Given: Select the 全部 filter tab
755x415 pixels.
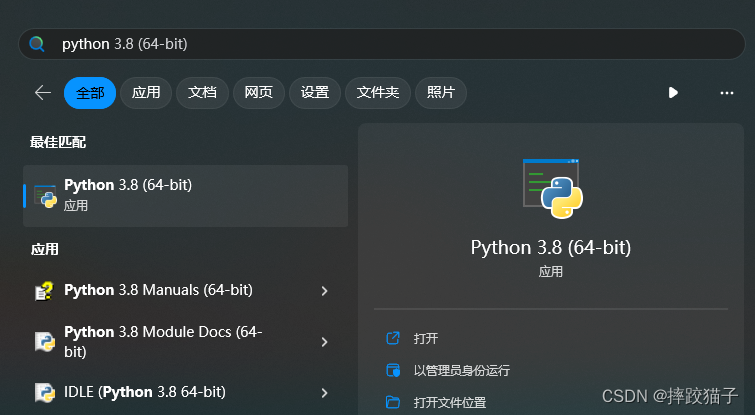Looking at the screenshot, I should point(90,92).
